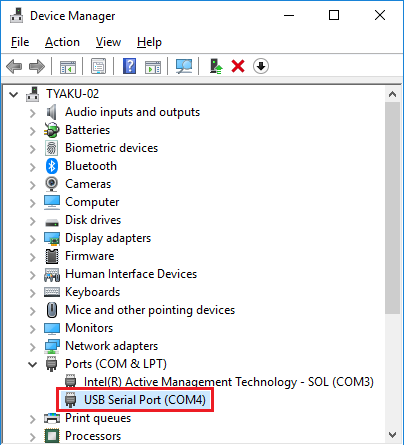Select the Print queues tree item
Image resolution: width=404 pixels, height=445 pixels.
tap(98, 418)
